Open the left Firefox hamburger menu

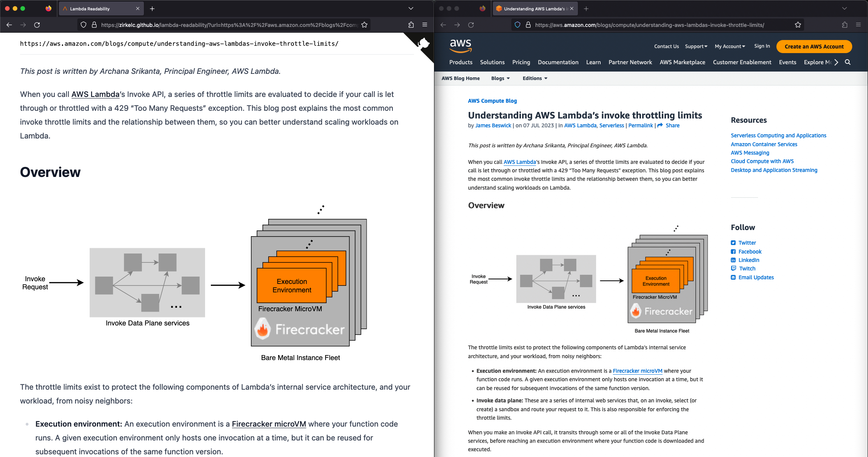(425, 25)
